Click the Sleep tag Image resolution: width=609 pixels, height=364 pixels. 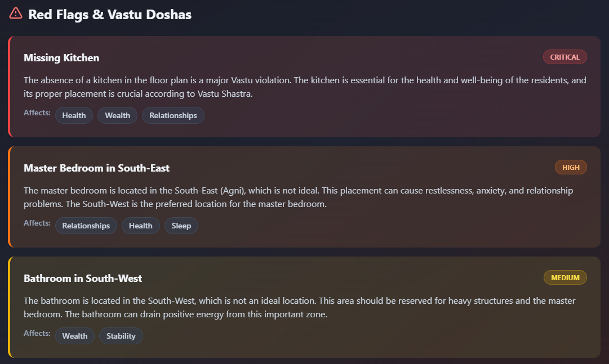[x=181, y=226]
